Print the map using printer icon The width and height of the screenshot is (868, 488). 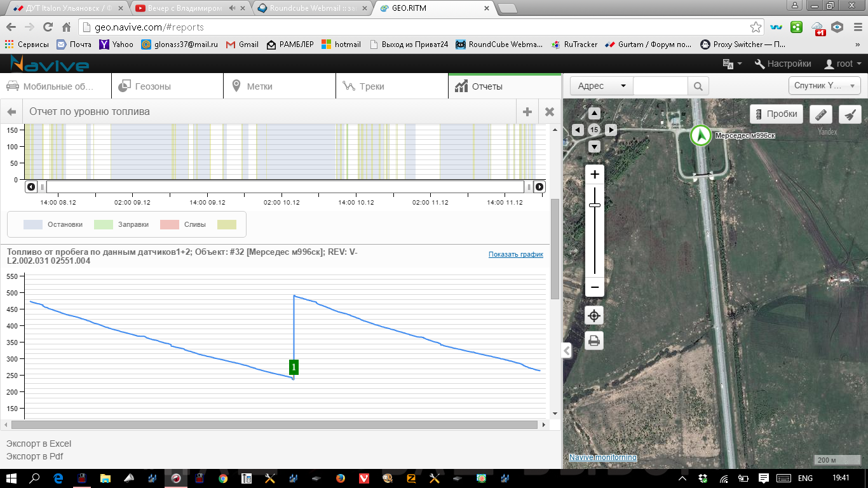tap(594, 341)
